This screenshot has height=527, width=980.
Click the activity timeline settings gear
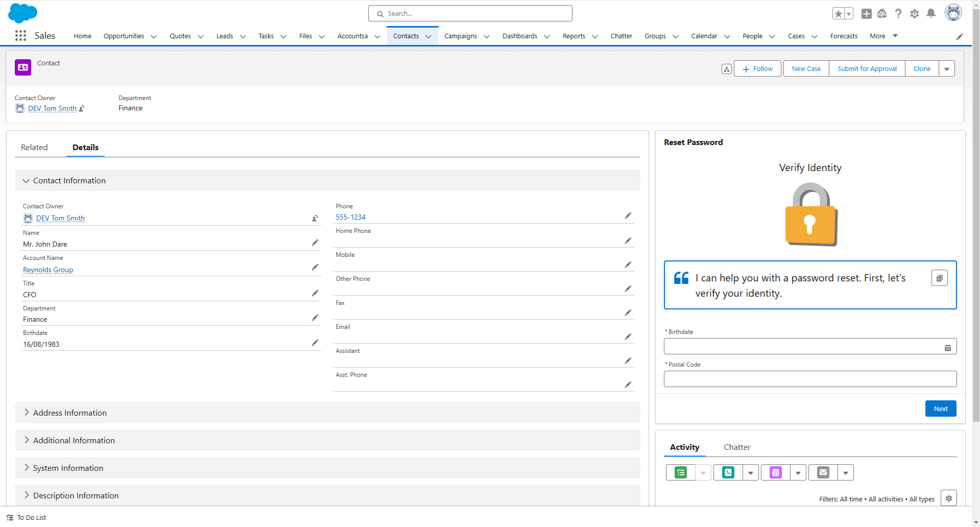pyautogui.click(x=948, y=498)
